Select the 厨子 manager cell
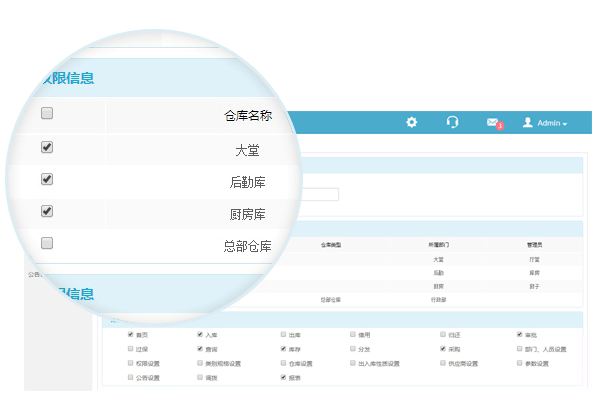 (535, 286)
